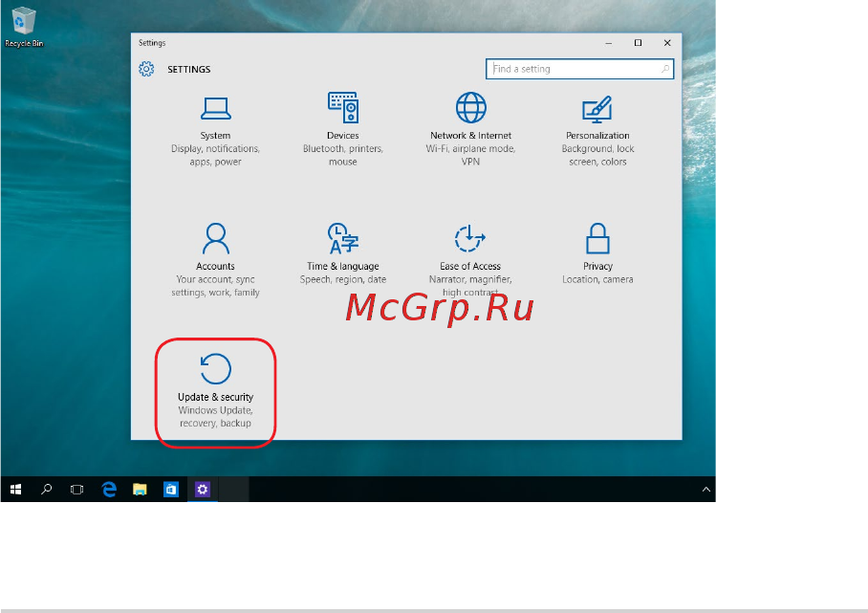Select the Recycle Bin desktop icon
The image size is (868, 613).
coord(24,27)
